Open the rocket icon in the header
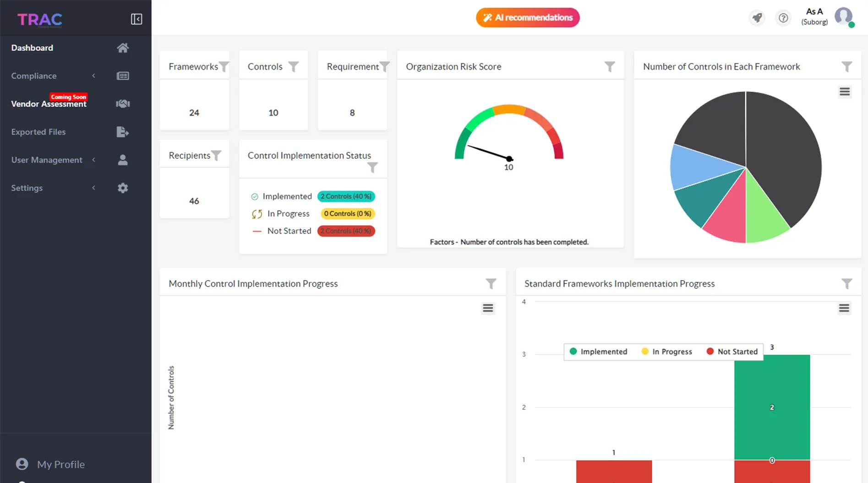This screenshot has width=868, height=483. [x=757, y=18]
